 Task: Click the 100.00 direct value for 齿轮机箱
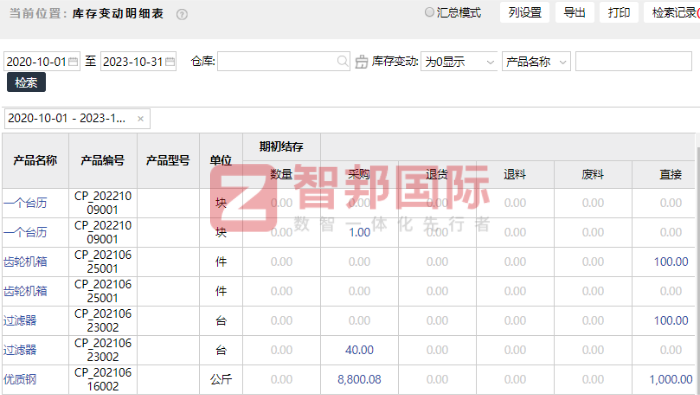pyautogui.click(x=671, y=262)
